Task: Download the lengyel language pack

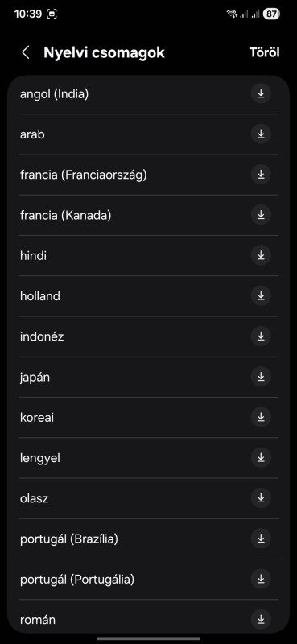Action: (x=261, y=457)
